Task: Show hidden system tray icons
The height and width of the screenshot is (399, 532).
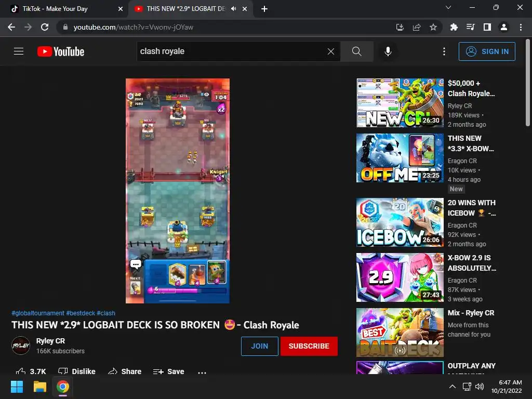Action: [453, 387]
